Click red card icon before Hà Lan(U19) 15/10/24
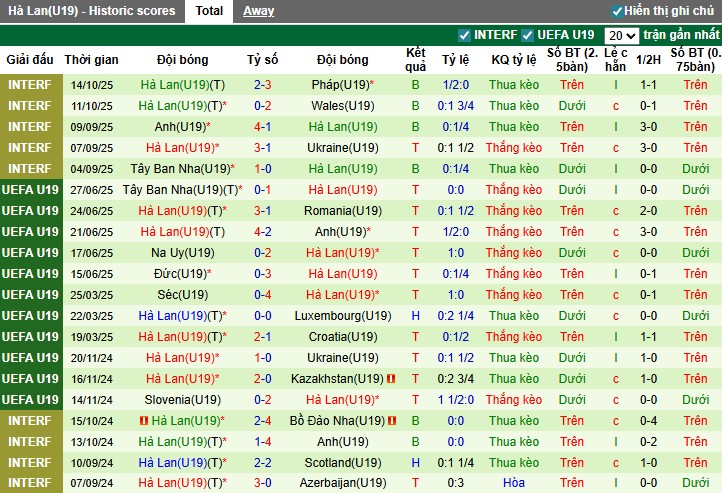The width and height of the screenshot is (722, 493). click(x=144, y=421)
